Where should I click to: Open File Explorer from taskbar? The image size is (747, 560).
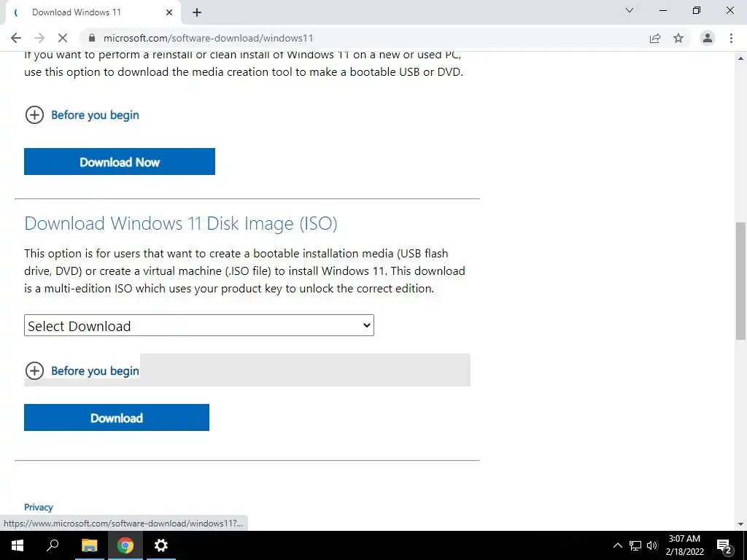click(89, 545)
